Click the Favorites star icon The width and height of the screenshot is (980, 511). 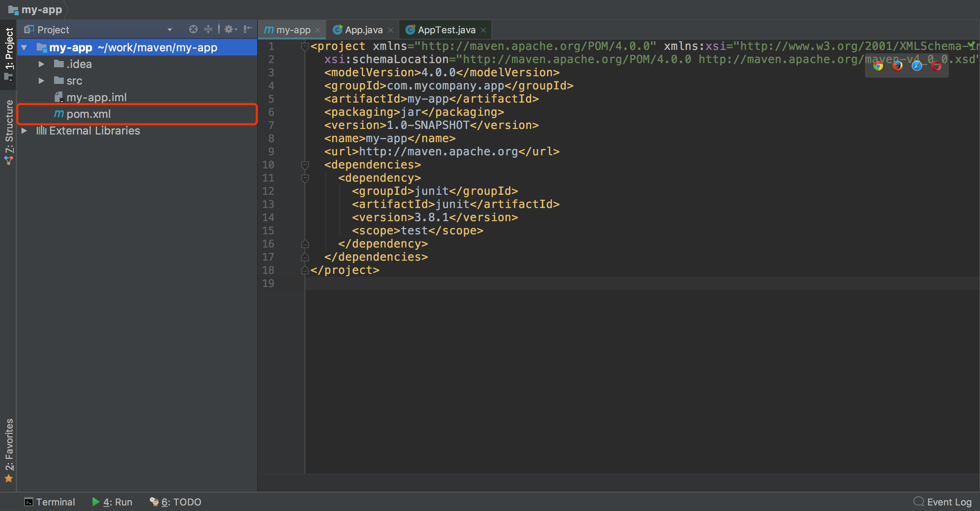(x=9, y=478)
